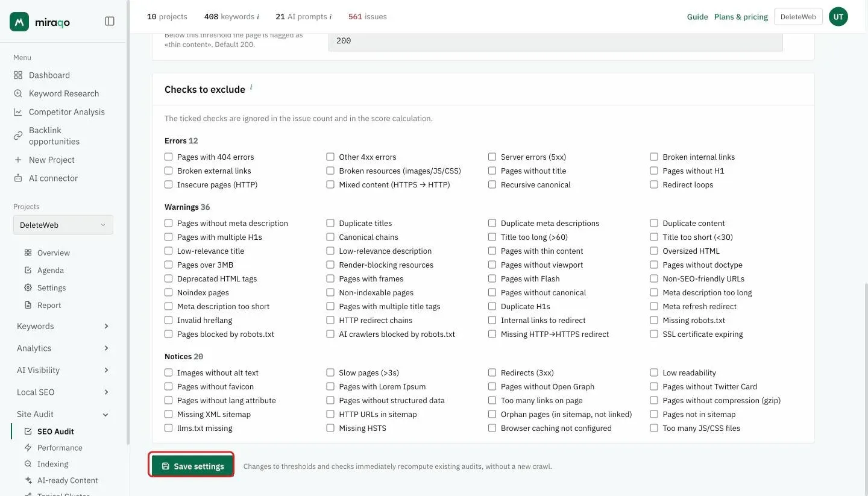Viewport: 868px width, 496px height.
Task: Click the Overview grid icon under Projects
Action: point(28,253)
